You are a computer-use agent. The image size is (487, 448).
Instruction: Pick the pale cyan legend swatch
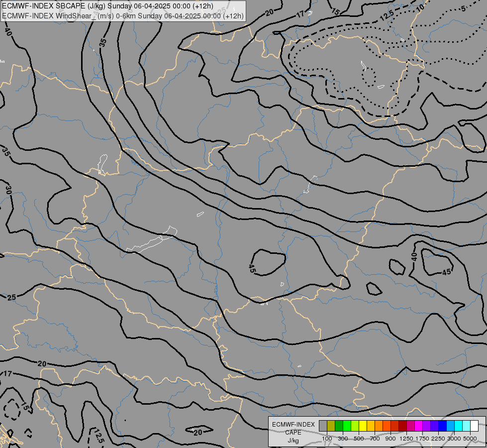pos(466,426)
